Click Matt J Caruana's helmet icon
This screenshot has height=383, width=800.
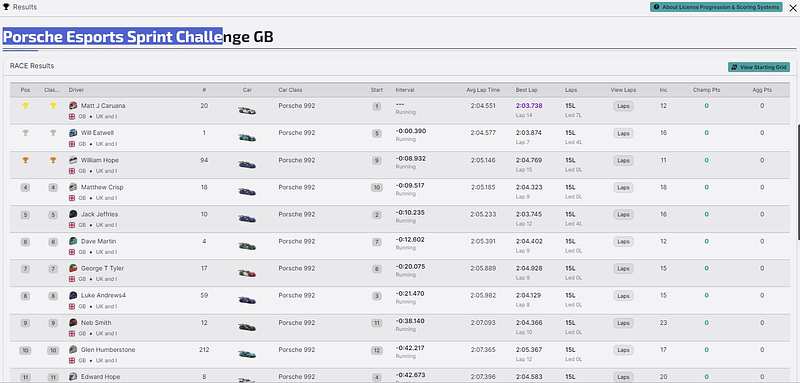point(73,106)
